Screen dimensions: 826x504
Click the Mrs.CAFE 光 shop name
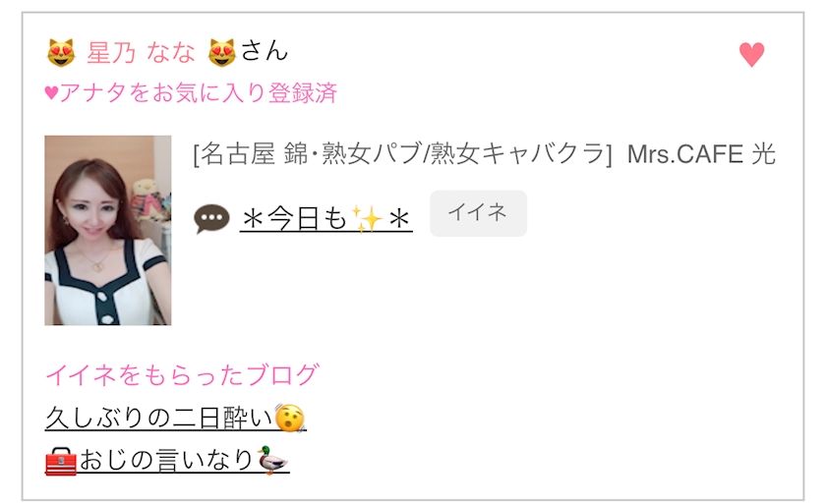tap(701, 154)
